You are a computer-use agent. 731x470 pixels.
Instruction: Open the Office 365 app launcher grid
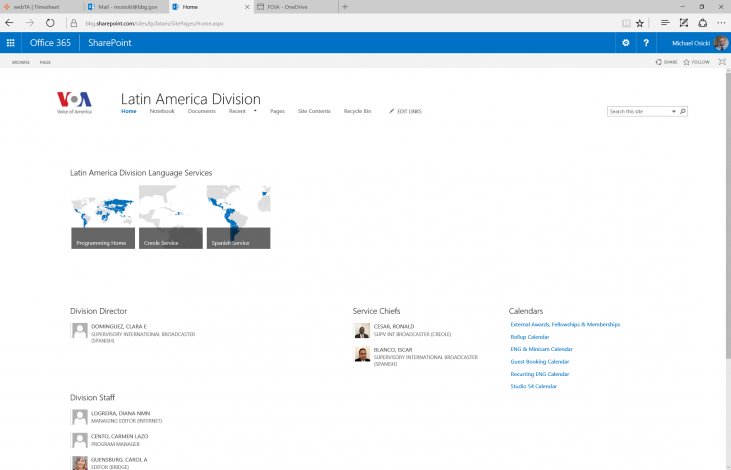[10, 43]
